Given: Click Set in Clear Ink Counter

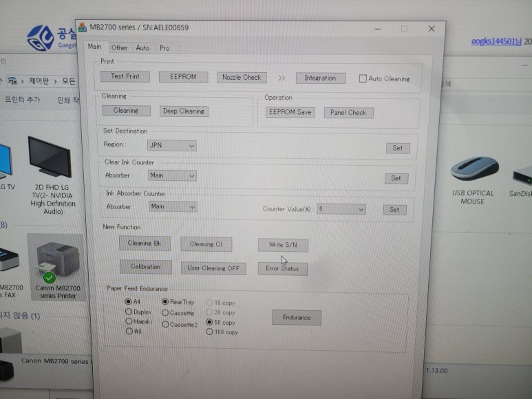Looking at the screenshot, I should coord(396,178).
